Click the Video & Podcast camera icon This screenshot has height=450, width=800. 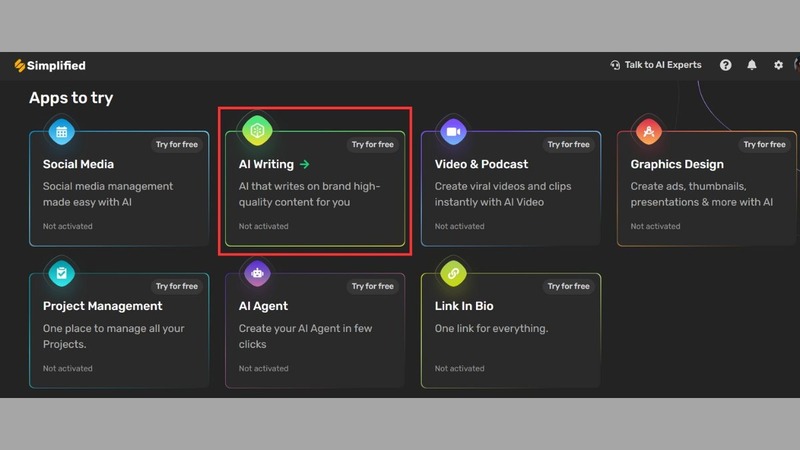click(453, 132)
